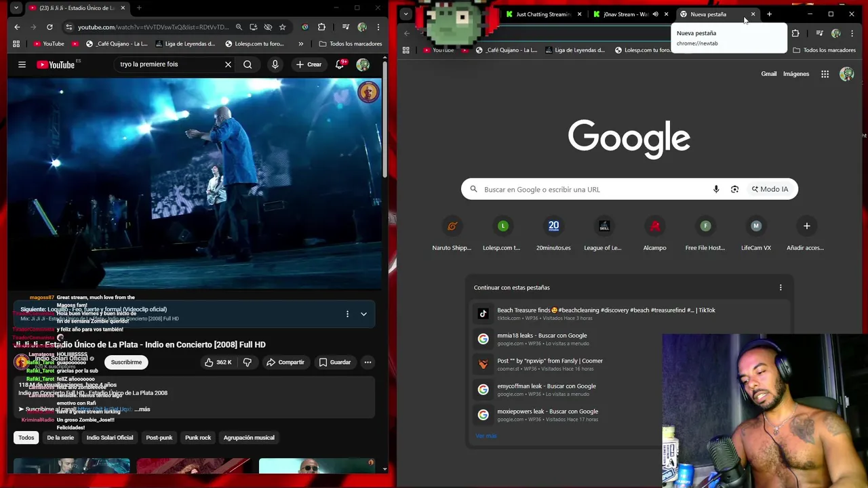Bookmark the YouTube page with star
Viewport: 868px width, 488px height.
pos(282,27)
